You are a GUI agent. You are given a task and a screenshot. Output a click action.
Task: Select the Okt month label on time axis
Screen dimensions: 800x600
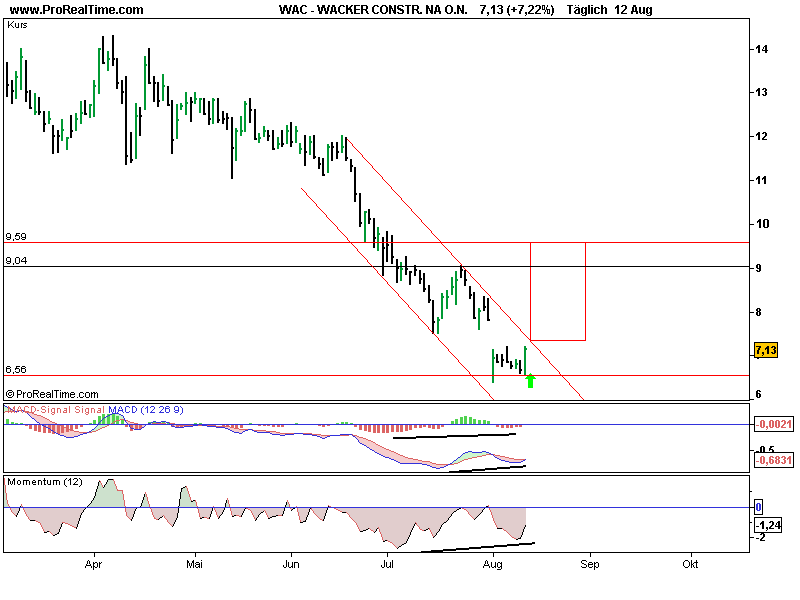(690, 564)
